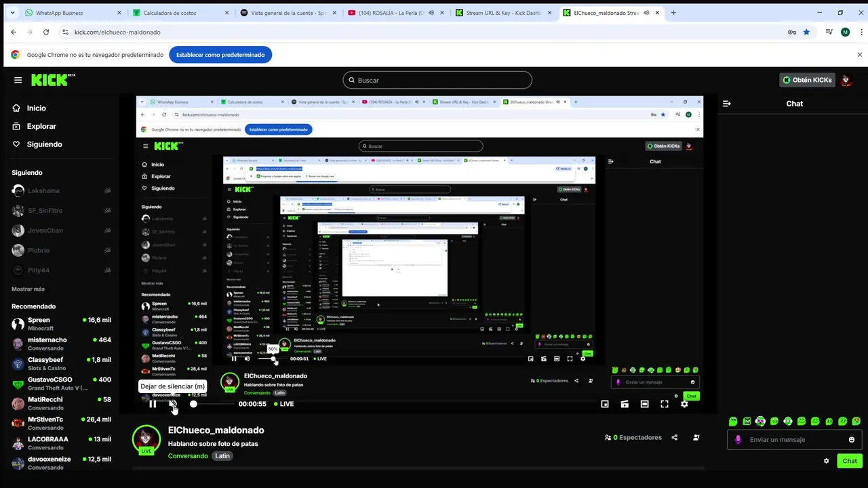Viewport: 868px width, 488px height.
Task: Open the recommended channel misternacho
Action: click(x=61, y=344)
